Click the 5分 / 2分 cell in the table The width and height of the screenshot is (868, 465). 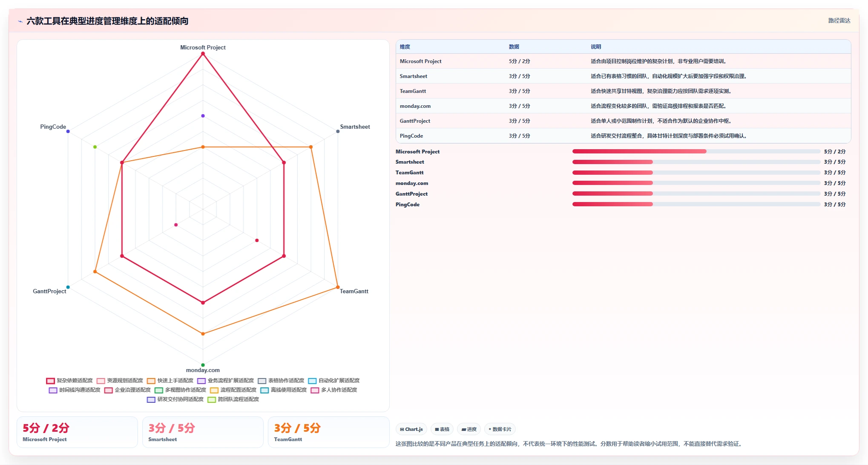coord(519,61)
